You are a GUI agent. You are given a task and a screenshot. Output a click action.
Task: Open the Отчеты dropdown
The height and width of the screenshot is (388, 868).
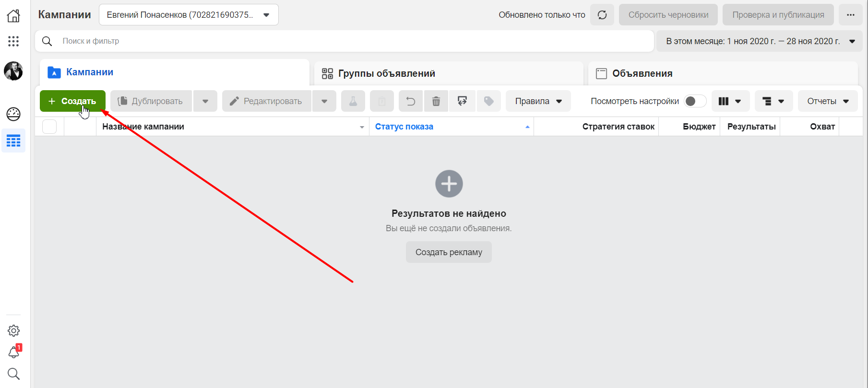[828, 101]
